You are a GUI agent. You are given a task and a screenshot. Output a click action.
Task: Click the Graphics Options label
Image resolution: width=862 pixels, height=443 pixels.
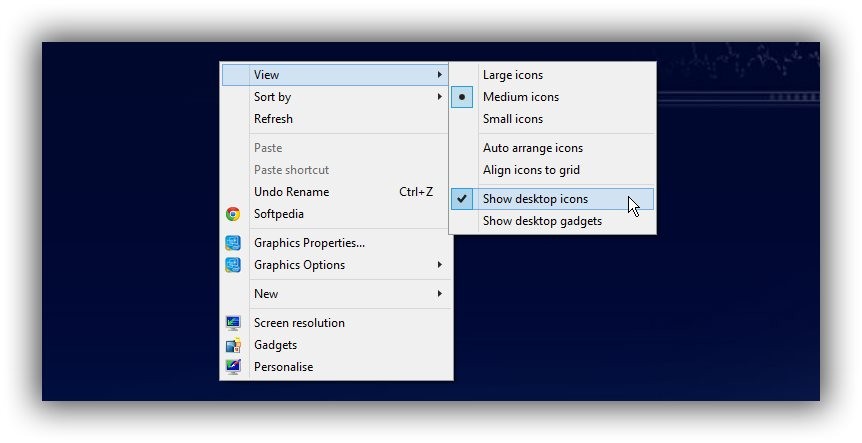tap(300, 265)
